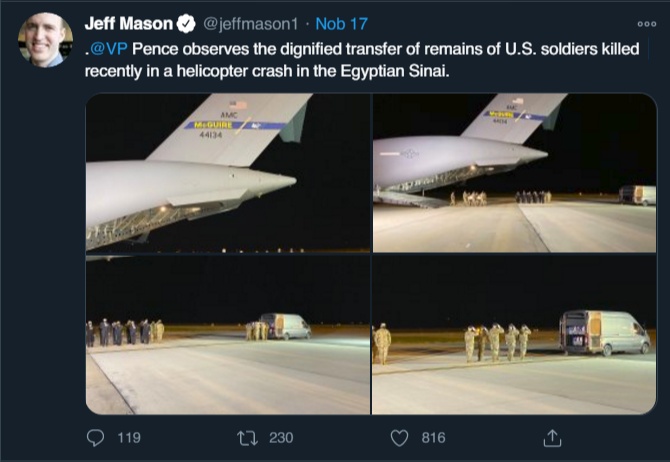Click the 816 likes count

(432, 438)
